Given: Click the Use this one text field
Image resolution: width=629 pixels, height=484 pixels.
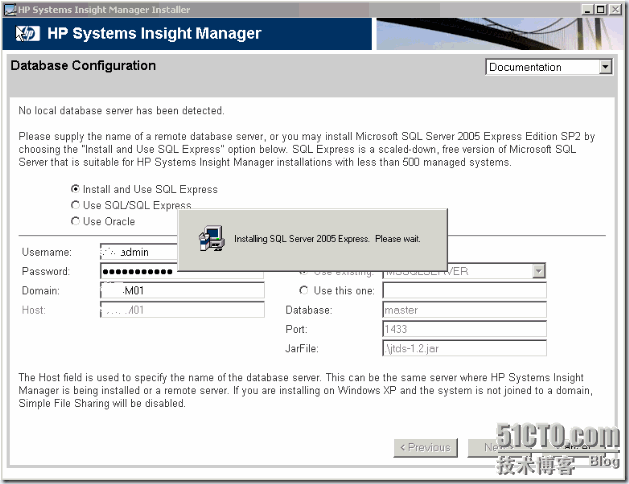Looking at the screenshot, I should coord(465,290).
